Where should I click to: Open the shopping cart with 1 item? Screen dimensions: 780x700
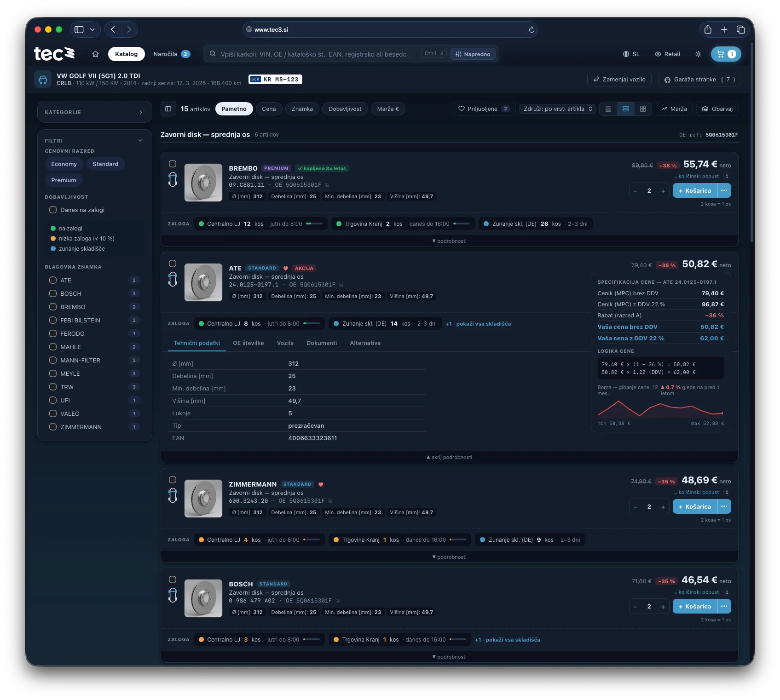[726, 54]
